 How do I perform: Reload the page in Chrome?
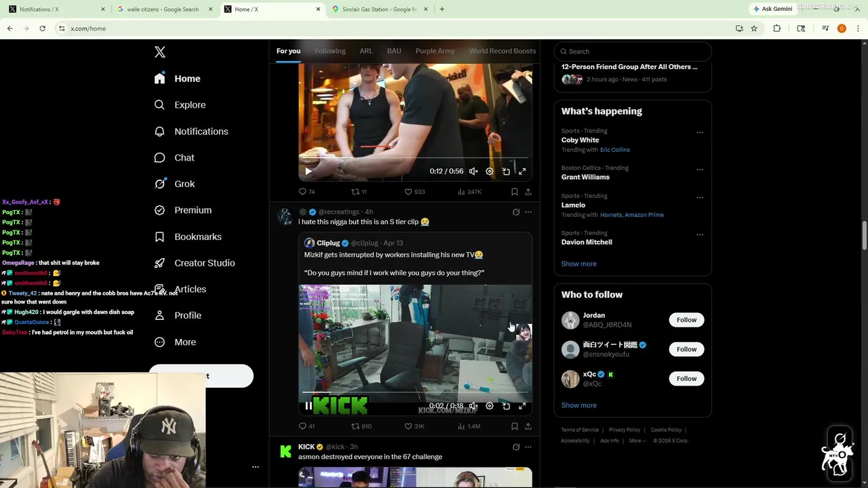point(42,28)
